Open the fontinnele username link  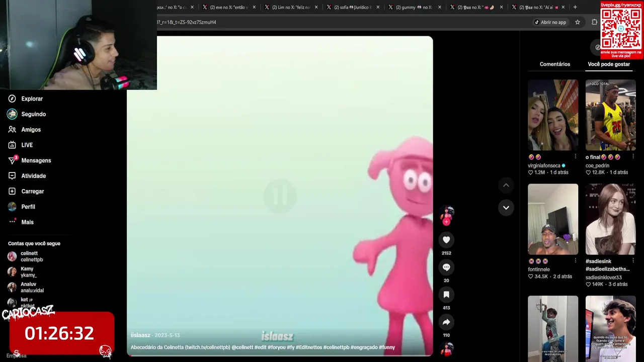[539, 269]
